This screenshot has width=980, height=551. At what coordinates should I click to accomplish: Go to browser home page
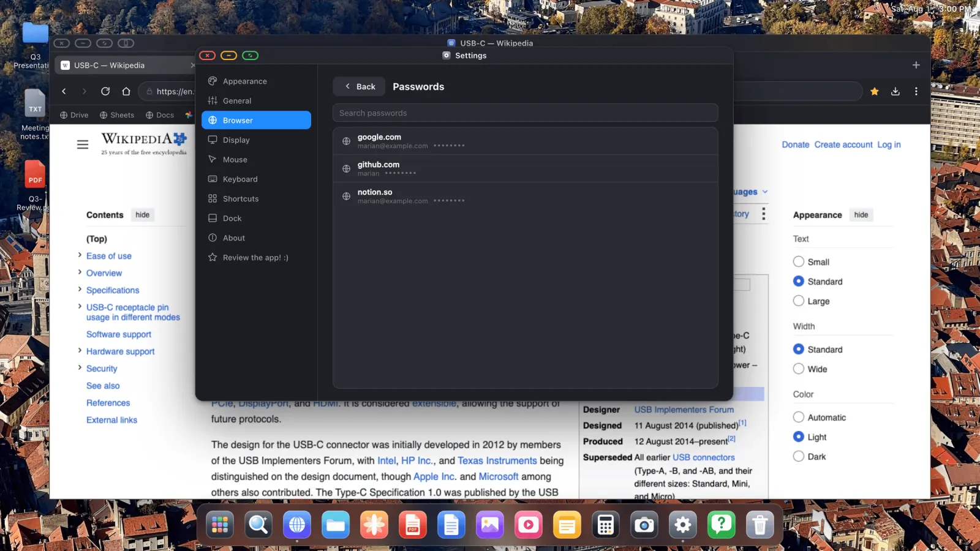(126, 91)
